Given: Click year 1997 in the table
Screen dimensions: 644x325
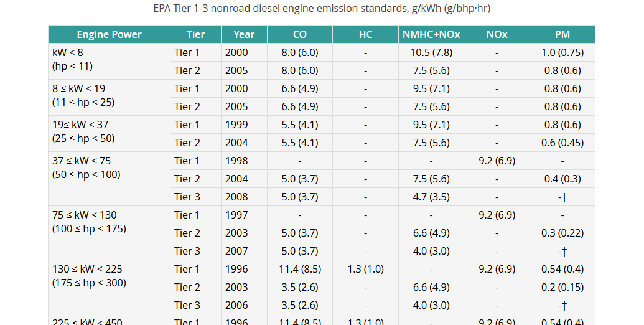Looking at the screenshot, I should pos(236,215).
